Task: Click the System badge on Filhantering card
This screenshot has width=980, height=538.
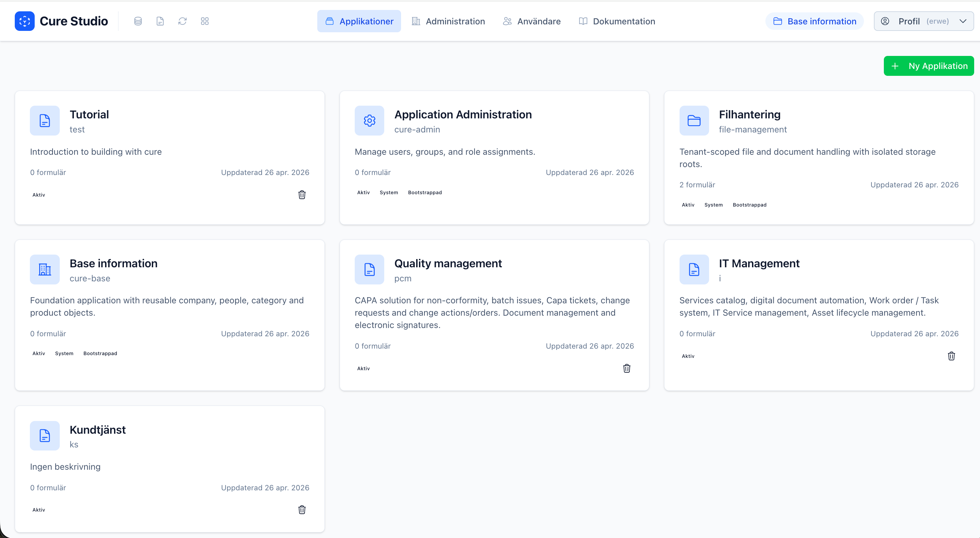Action: [713, 204]
